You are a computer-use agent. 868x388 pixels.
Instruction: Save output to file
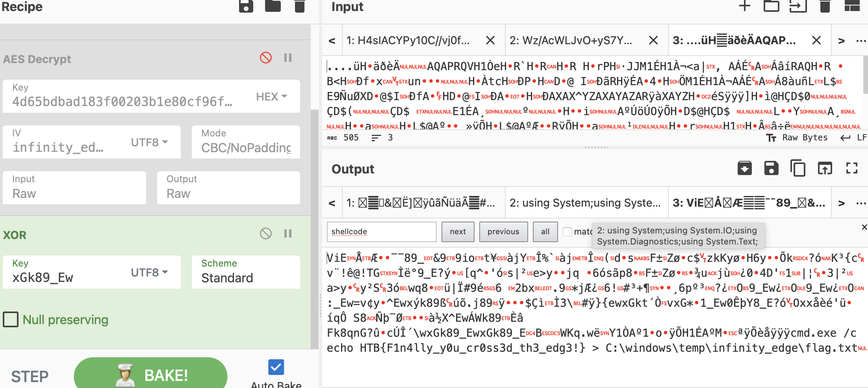pyautogui.click(x=771, y=168)
